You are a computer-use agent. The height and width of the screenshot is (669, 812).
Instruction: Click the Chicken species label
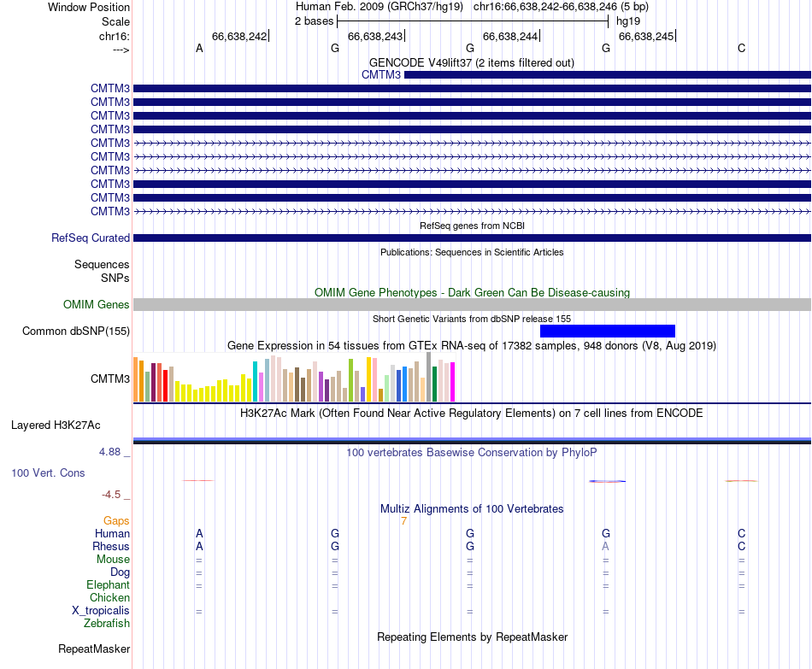coord(109,597)
